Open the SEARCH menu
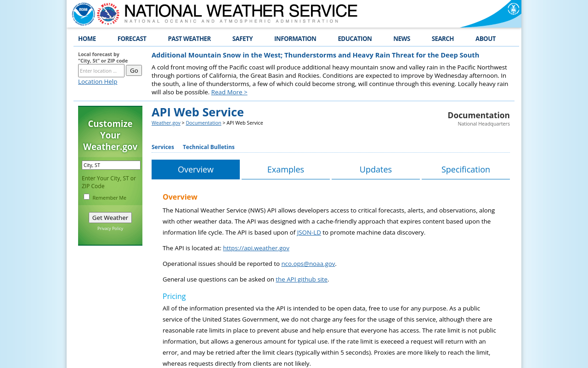Screen dimensions: 588x368 [443, 39]
